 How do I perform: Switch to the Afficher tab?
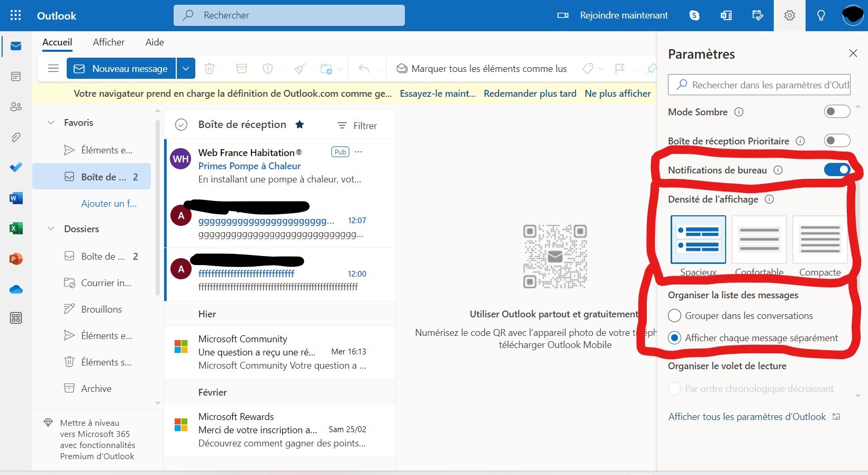tap(108, 42)
